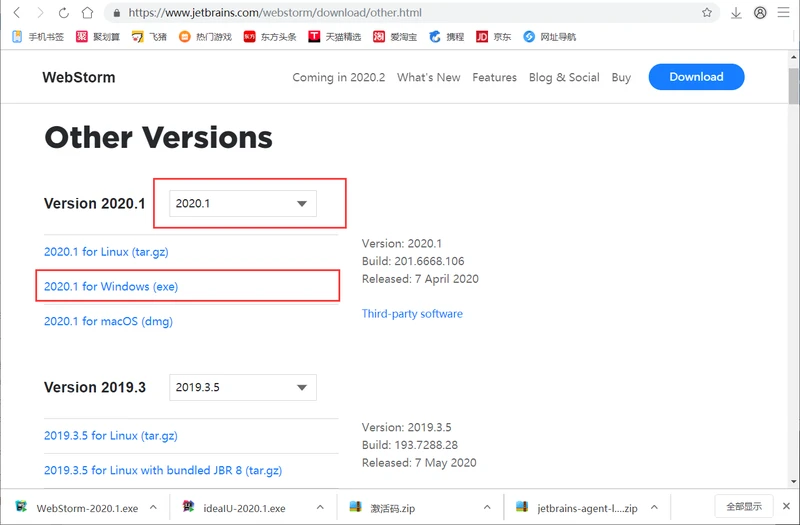This screenshot has height=525, width=800.
Task: Open the 京东 bookmark
Action: [x=493, y=37]
